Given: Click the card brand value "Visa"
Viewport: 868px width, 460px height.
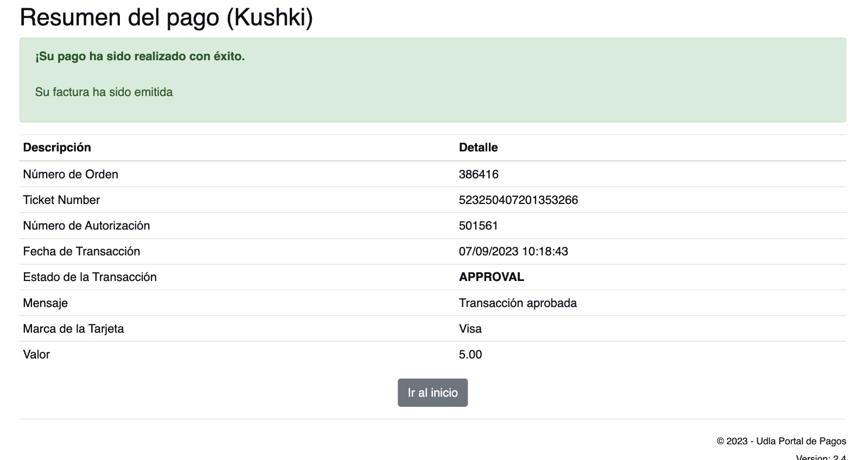Looking at the screenshot, I should click(470, 329).
